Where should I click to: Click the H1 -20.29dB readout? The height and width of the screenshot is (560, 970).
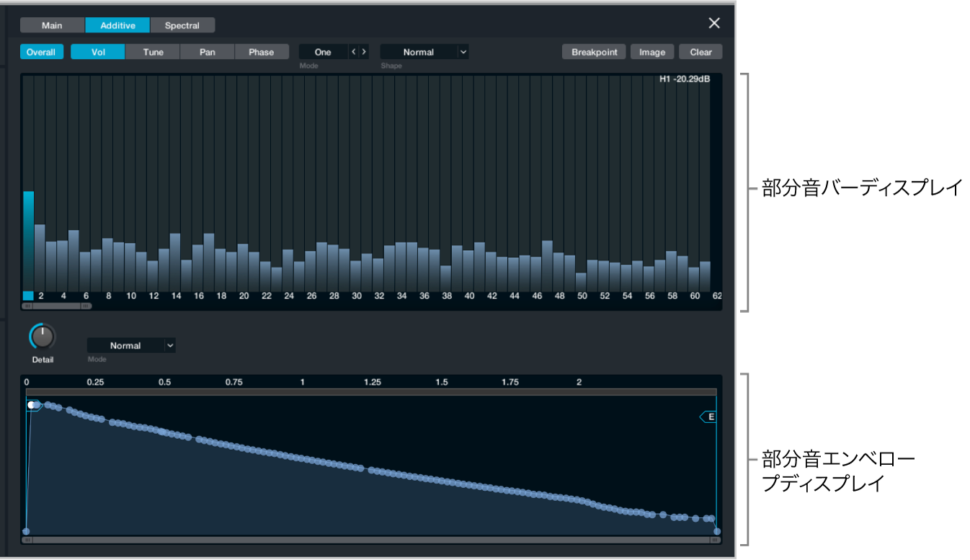coord(685,79)
